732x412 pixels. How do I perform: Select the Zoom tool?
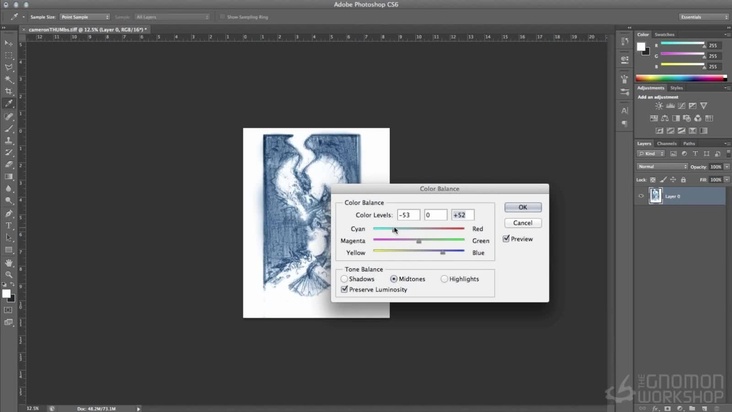tap(8, 275)
